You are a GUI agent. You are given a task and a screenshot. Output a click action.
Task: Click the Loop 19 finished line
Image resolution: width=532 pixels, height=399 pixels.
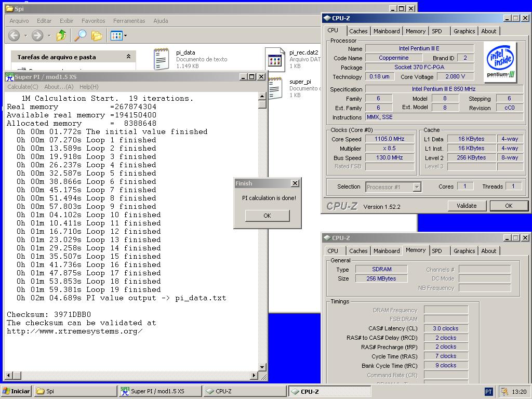point(88,290)
